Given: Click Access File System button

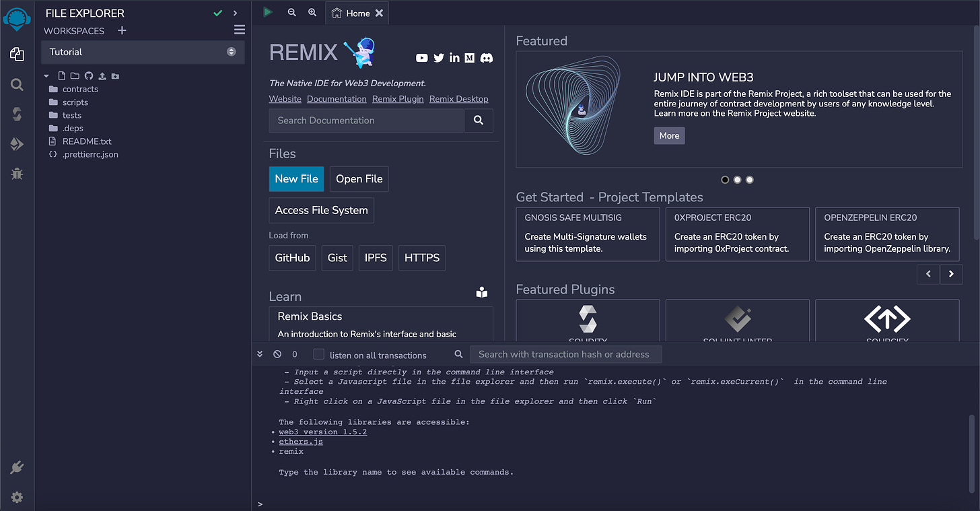Looking at the screenshot, I should pos(322,210).
